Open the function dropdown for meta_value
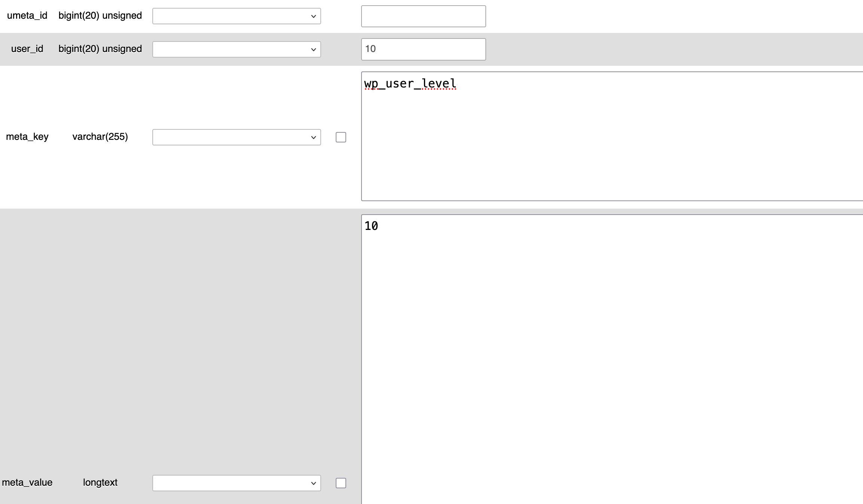Screen dimensions: 863x504 tap(237, 483)
